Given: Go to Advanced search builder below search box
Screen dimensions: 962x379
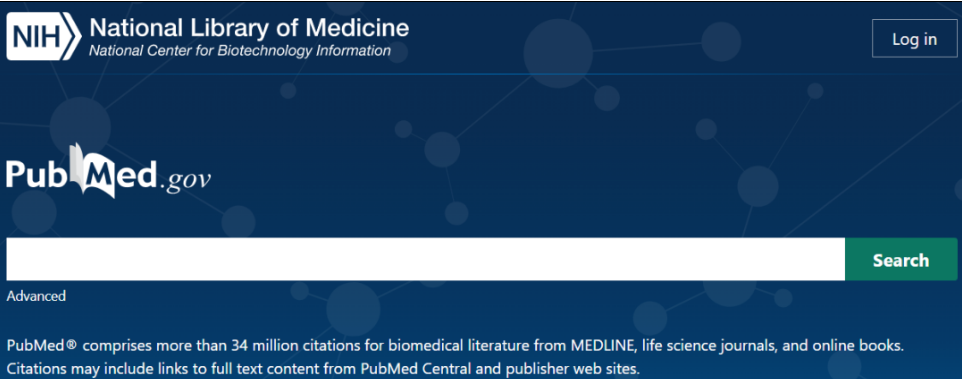Looking at the screenshot, I should 36,296.
